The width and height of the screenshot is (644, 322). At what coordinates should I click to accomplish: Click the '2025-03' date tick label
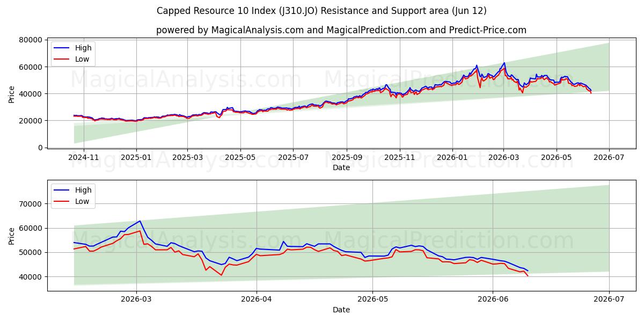point(187,158)
